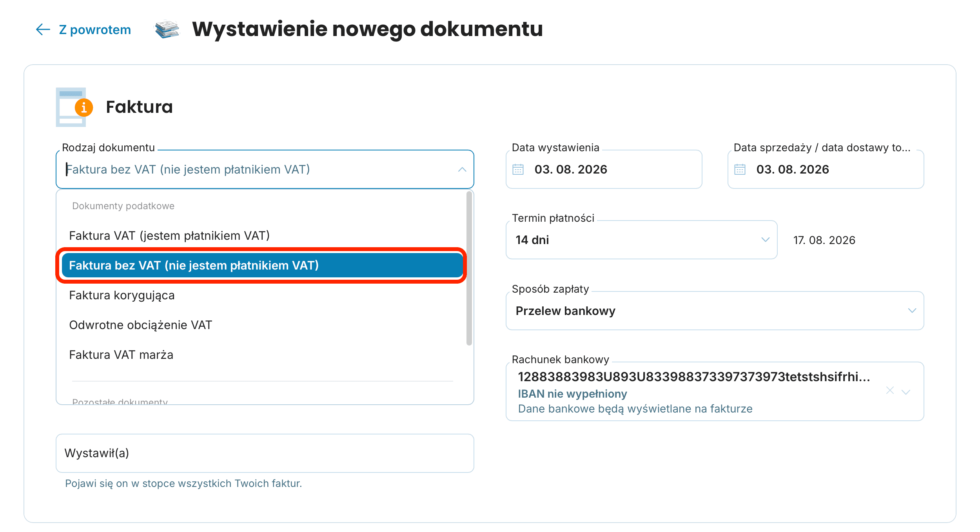Click payment due date 17. 08. 2026

(824, 240)
